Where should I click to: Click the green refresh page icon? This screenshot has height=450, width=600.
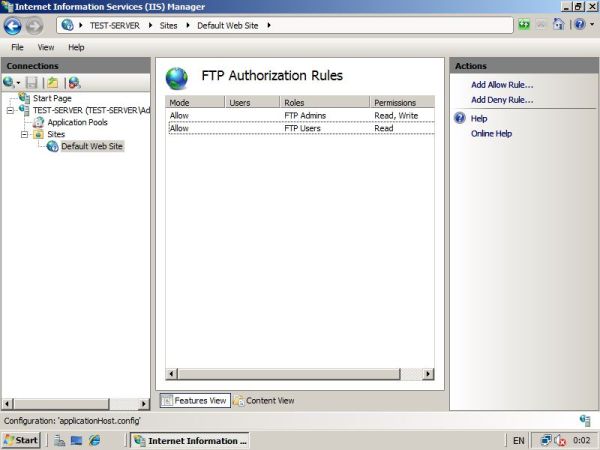(x=524, y=25)
